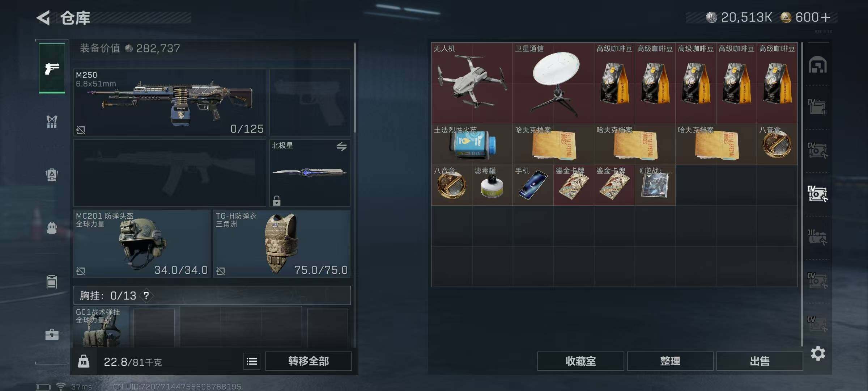Select the highlighted IV extension container
This screenshot has width=868, height=391.
(x=817, y=194)
